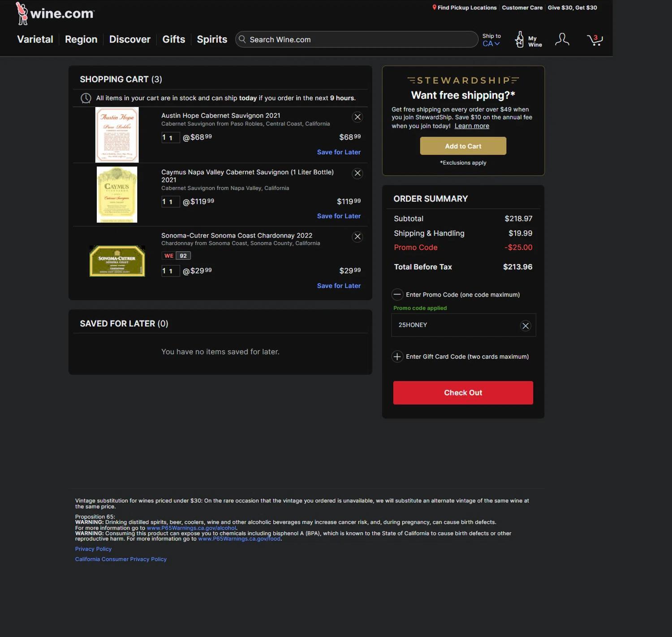Change quantity for Caymus Cabernet
Viewport: 672px width, 637px height.
[x=170, y=202]
